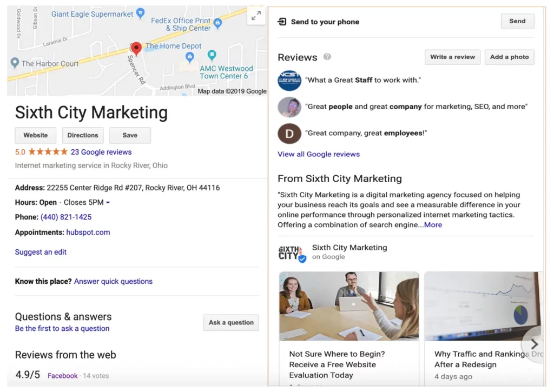Click the reviewer avatar with letter D
Screen dimensions: 554x392
tap(289, 134)
